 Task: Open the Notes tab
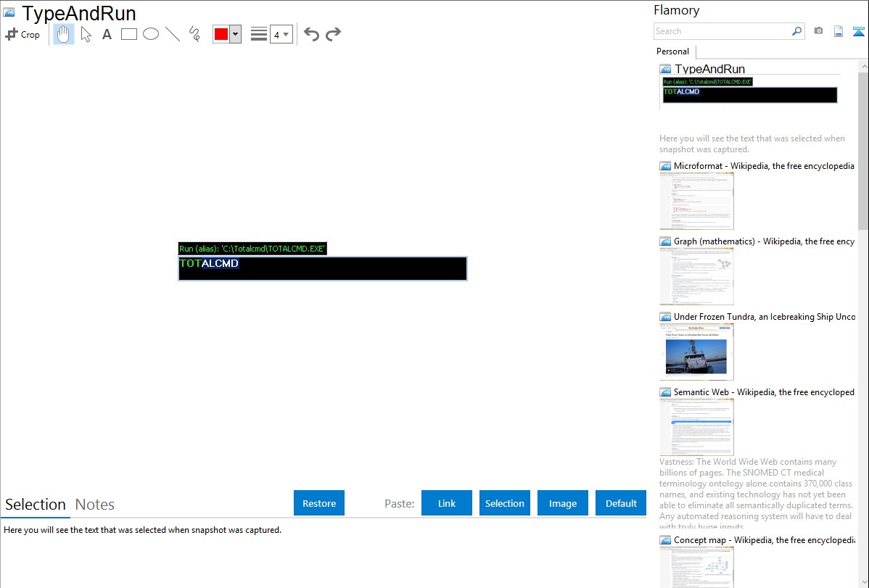click(95, 505)
